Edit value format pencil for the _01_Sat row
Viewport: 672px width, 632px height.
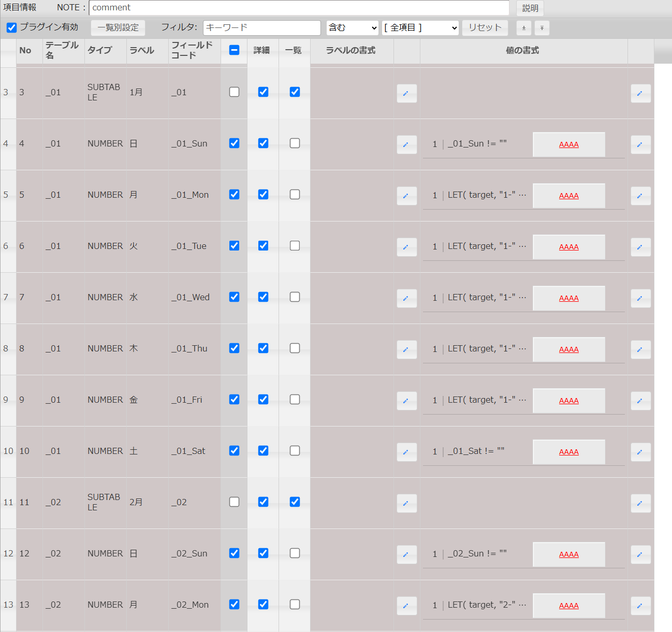click(x=640, y=452)
